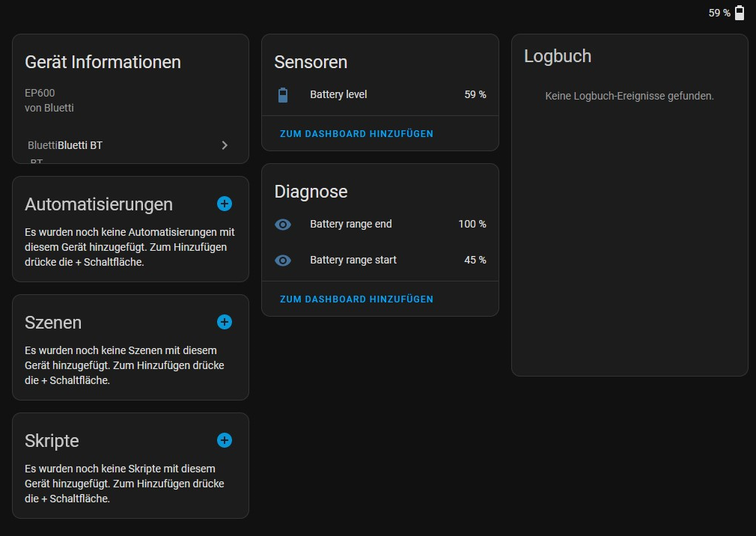The image size is (756, 536).
Task: Open the chevron next to BluettiBluetti BT
Action: [x=224, y=145]
